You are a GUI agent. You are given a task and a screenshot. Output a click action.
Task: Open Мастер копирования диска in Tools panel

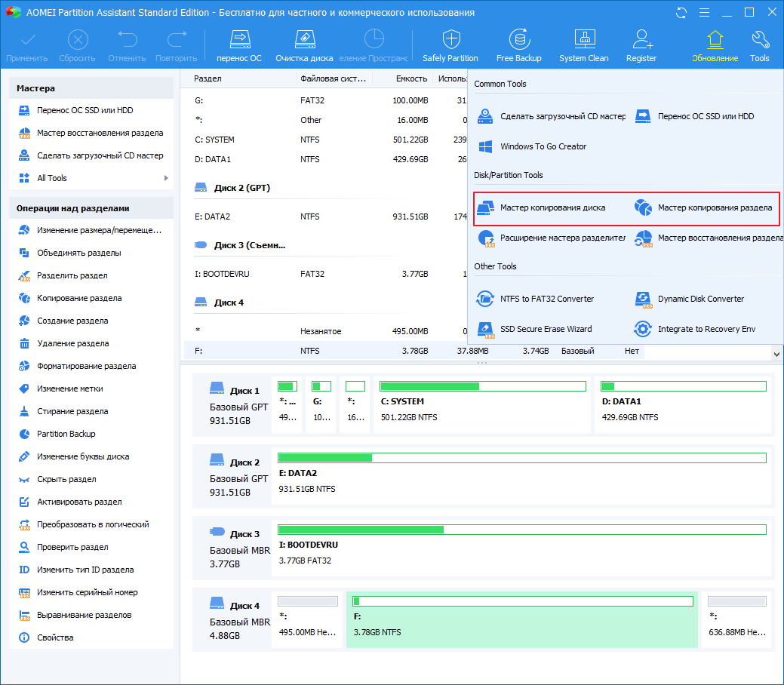click(541, 207)
